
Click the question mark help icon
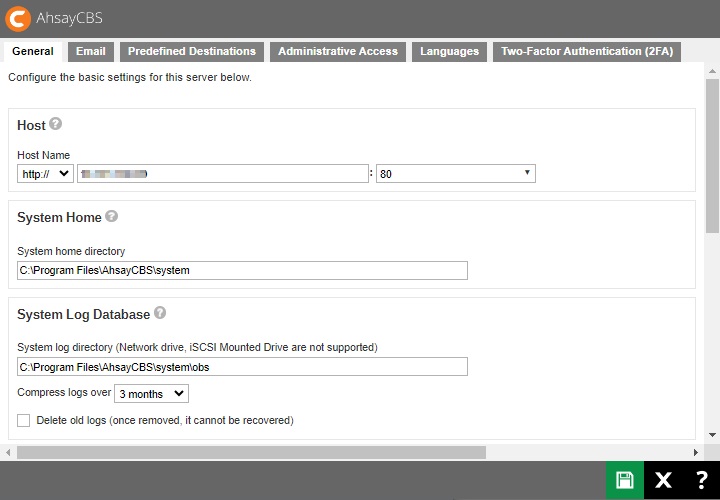click(x=701, y=481)
